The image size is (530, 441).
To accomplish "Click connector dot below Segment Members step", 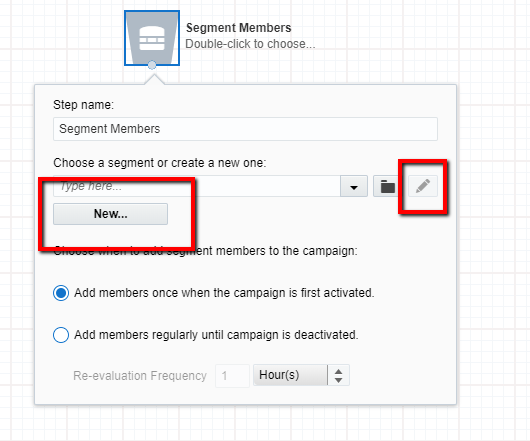I will click(x=152, y=65).
